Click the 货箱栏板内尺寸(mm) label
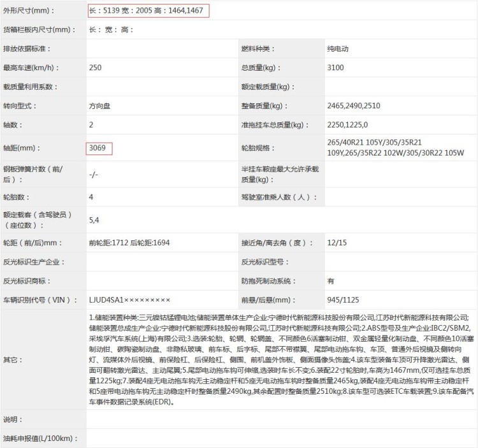The image size is (478, 448). [x=40, y=30]
